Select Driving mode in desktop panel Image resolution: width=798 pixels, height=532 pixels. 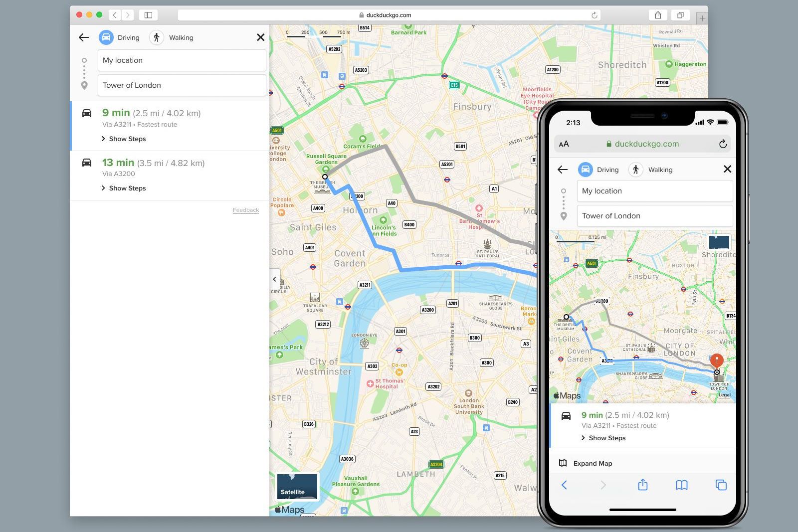119,37
